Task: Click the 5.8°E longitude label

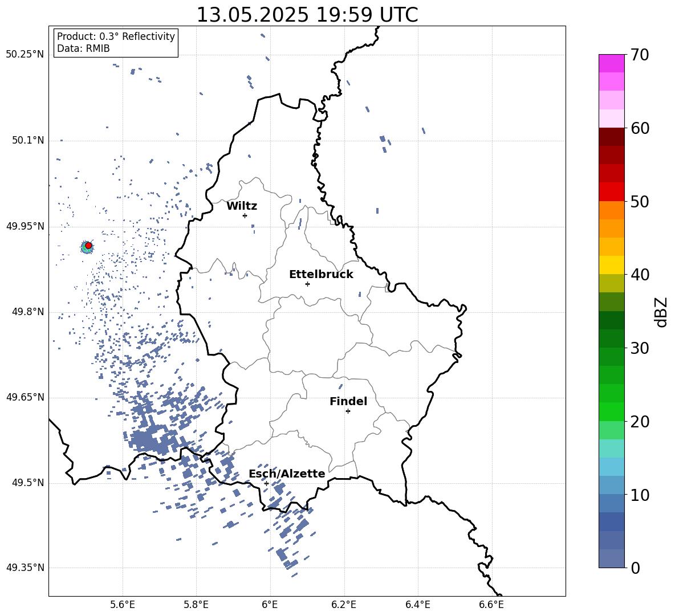Action: pyautogui.click(x=196, y=605)
